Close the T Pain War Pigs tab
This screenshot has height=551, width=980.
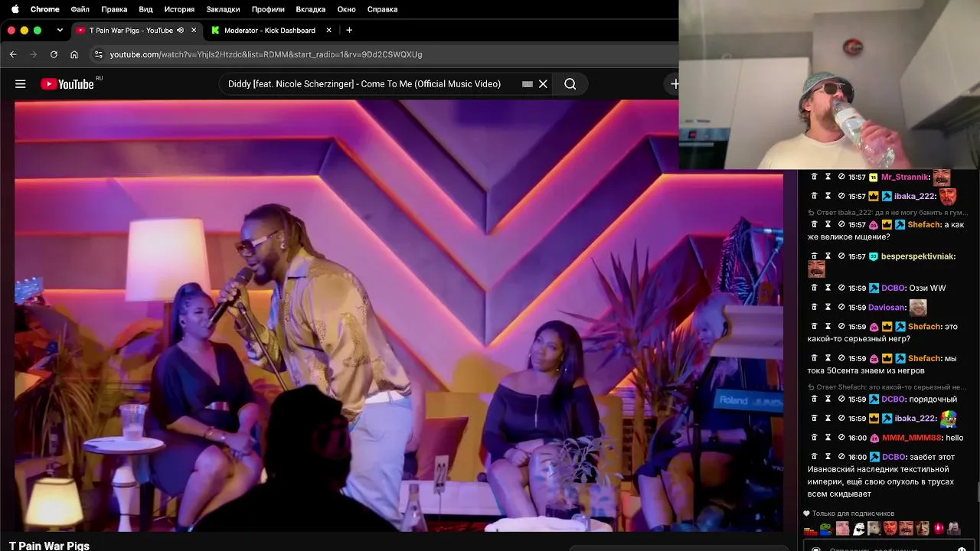click(194, 30)
